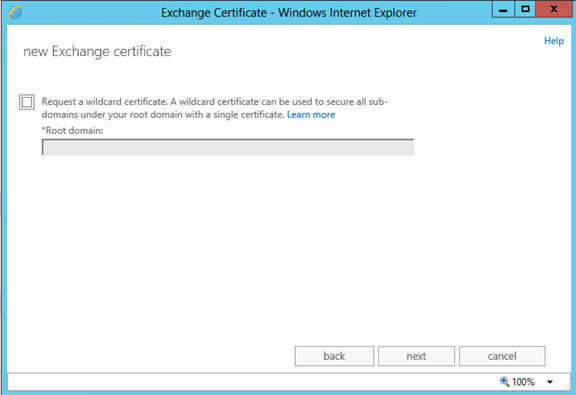
Task: Cancel the new certificate wizard
Action: pyautogui.click(x=502, y=356)
